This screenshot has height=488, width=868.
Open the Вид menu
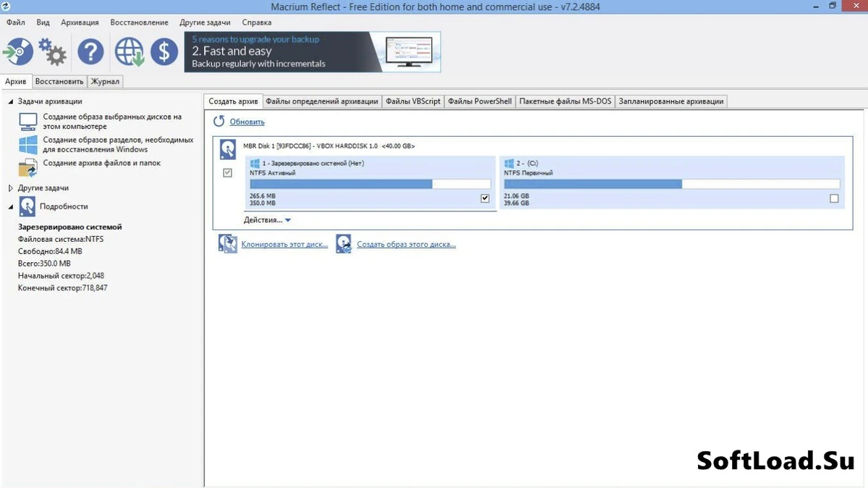(x=43, y=22)
